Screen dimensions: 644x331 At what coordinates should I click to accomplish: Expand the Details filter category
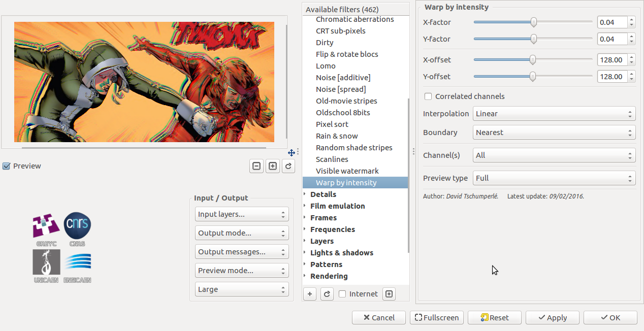pos(305,194)
